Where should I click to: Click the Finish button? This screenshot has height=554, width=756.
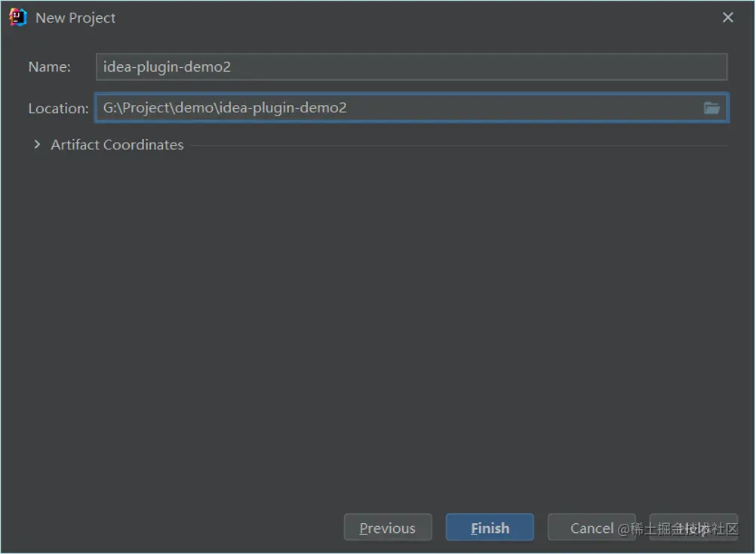click(x=490, y=528)
